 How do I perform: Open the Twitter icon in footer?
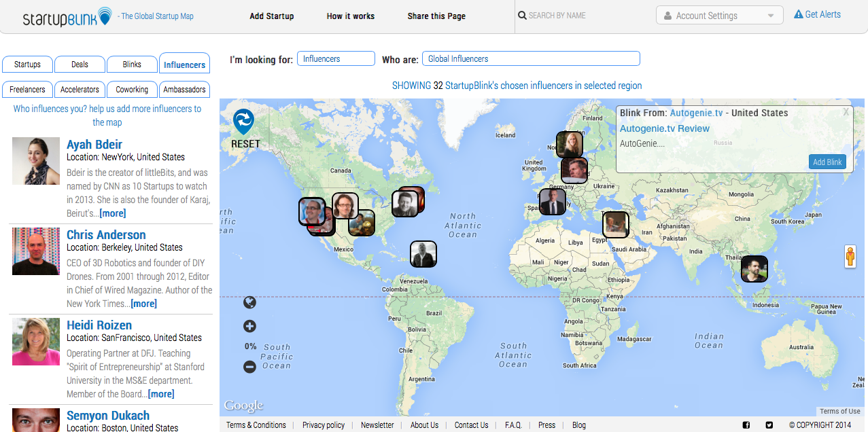769,425
